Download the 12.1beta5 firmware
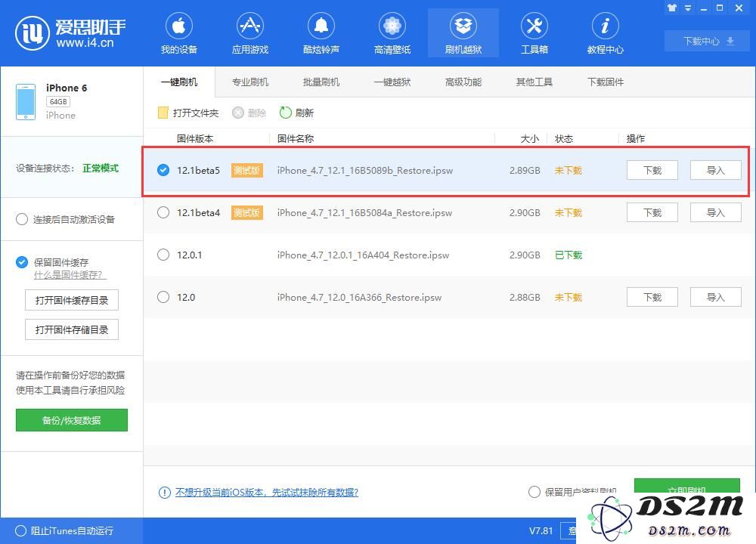This screenshot has width=756, height=544. click(x=652, y=170)
